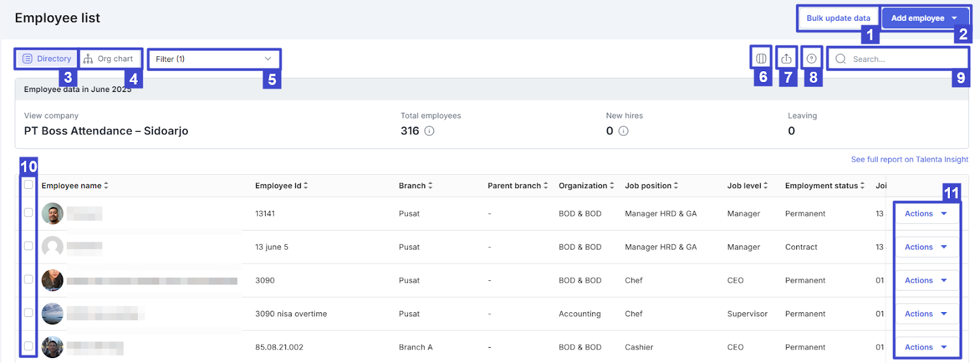
Task: Open the Add employee dropdown arrow
Action: [954, 18]
